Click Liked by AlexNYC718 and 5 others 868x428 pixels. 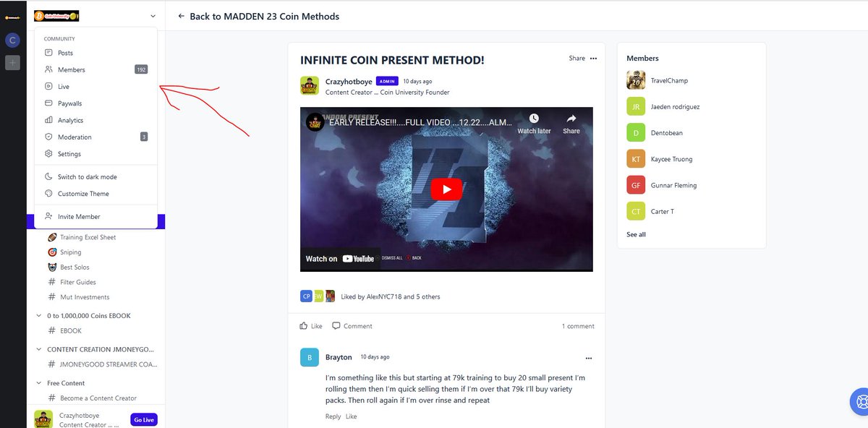pyautogui.click(x=391, y=296)
